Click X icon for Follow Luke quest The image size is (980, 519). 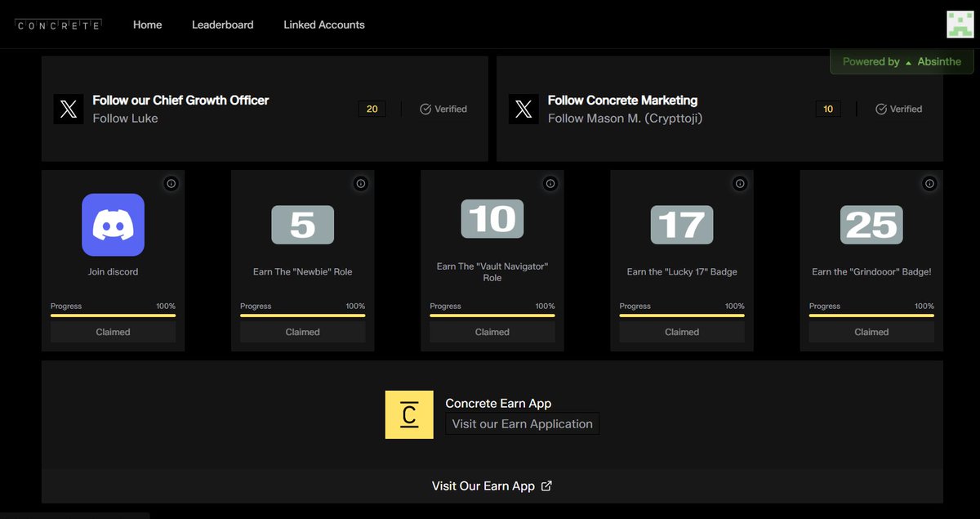pos(69,109)
